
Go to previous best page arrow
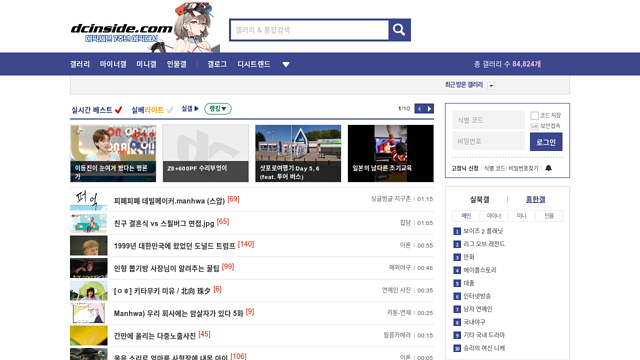click(x=419, y=109)
